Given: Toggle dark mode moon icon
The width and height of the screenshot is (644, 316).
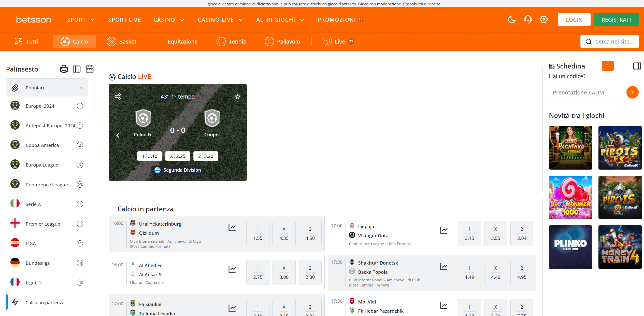Looking at the screenshot, I should (x=512, y=20).
